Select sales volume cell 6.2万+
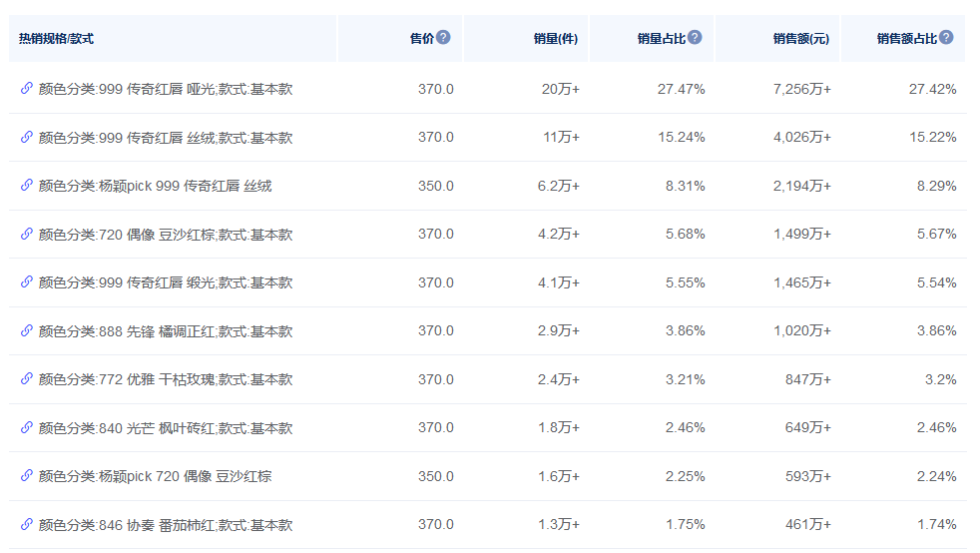980x553 pixels. coord(559,187)
